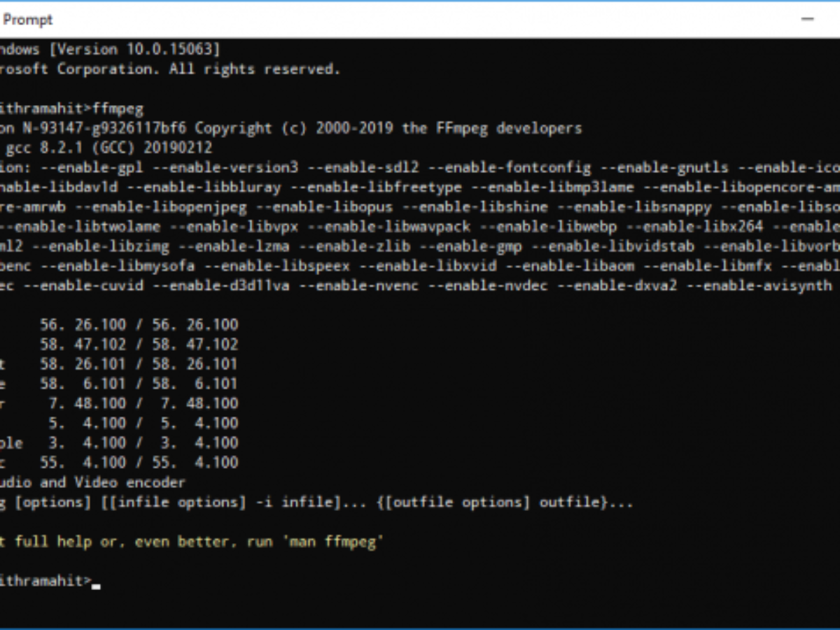The width and height of the screenshot is (840, 630).
Task: Click the "N-93147-g9326117bf6" build identifier
Action: (x=104, y=129)
